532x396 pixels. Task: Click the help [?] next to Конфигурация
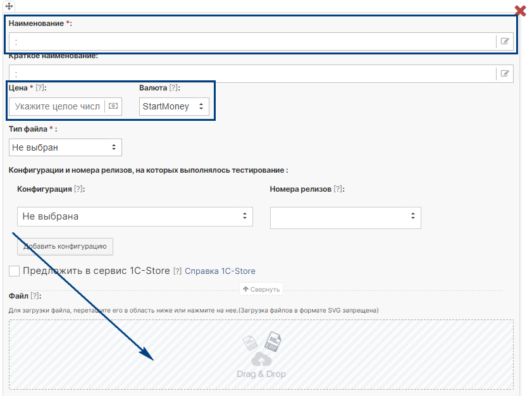[78, 189]
